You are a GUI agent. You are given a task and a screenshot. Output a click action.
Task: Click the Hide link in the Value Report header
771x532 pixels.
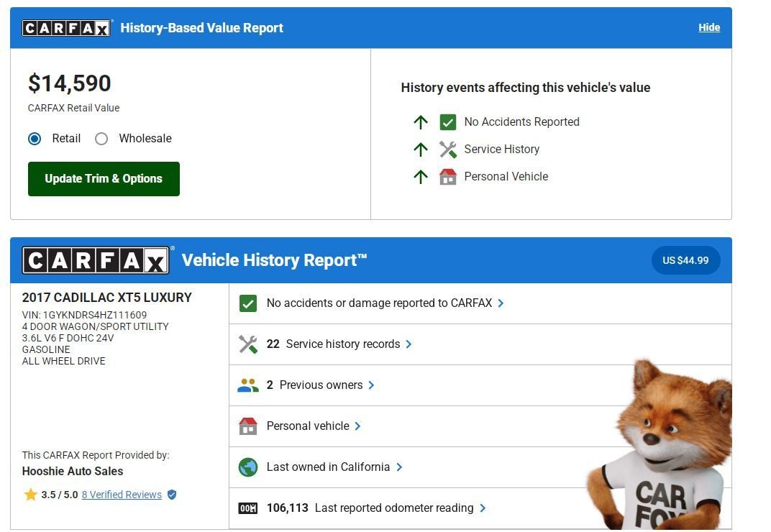coord(709,27)
